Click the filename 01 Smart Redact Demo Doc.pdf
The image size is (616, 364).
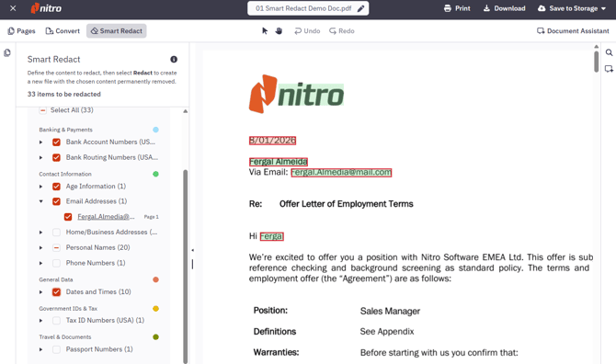[303, 8]
